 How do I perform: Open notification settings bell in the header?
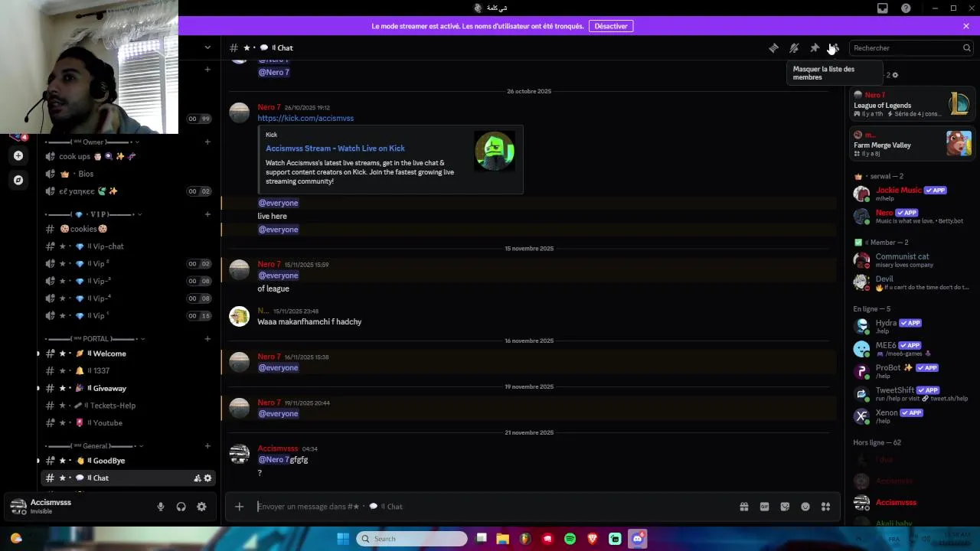[x=794, y=48]
